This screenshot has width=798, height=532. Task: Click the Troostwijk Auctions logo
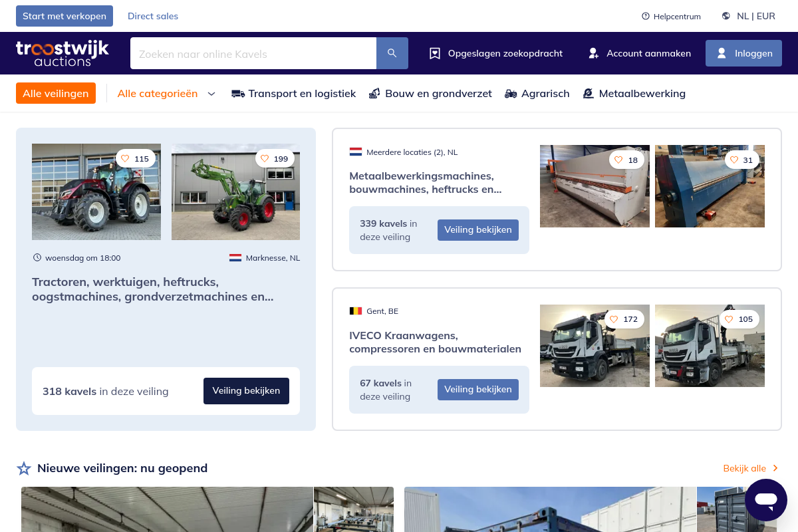63,53
